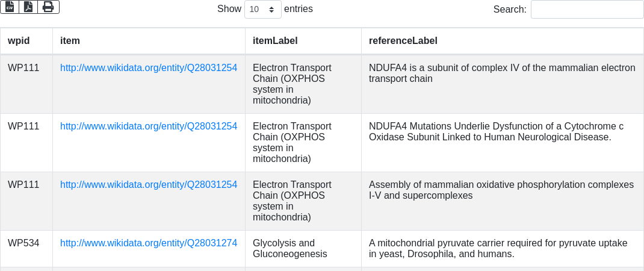Viewport: 644px width, 271px height.
Task: Sort by item column header
Action: click(x=70, y=41)
